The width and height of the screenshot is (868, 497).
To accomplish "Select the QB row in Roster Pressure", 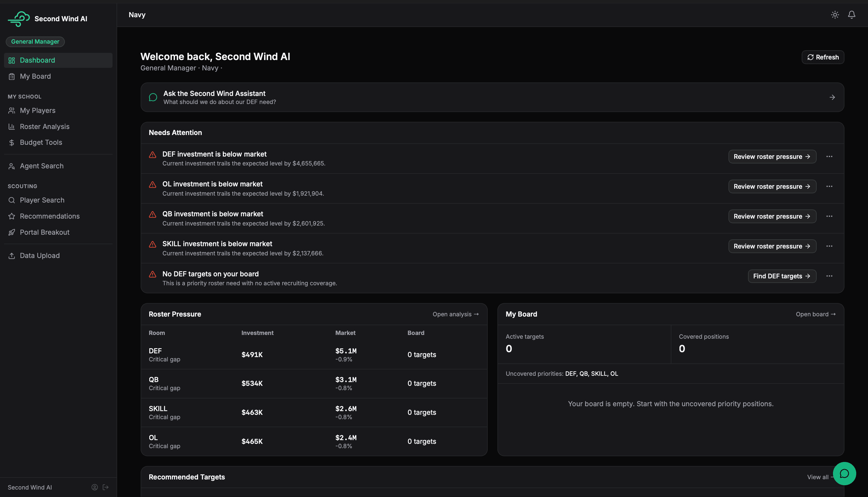I will pyautogui.click(x=314, y=384).
